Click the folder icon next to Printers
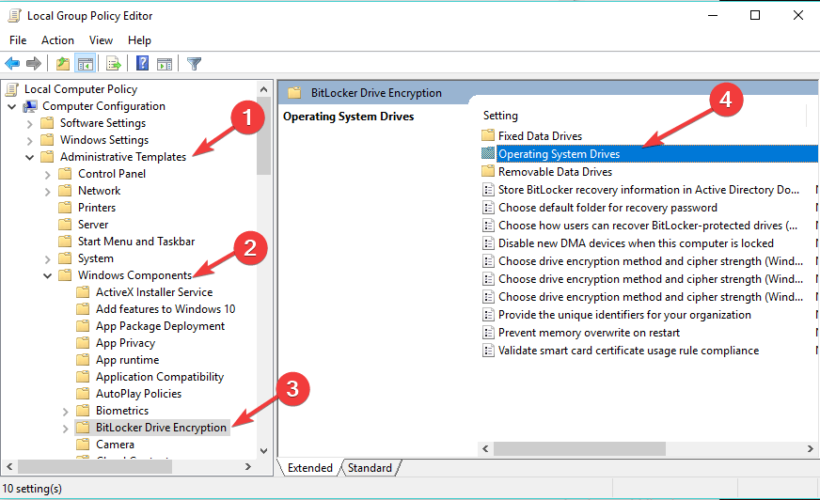The height and width of the screenshot is (500, 820). click(x=65, y=208)
